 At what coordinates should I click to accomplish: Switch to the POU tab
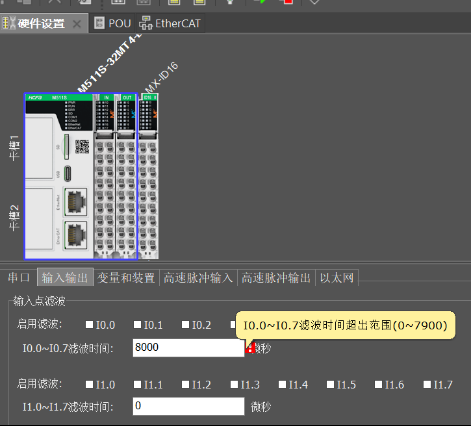pos(113,23)
